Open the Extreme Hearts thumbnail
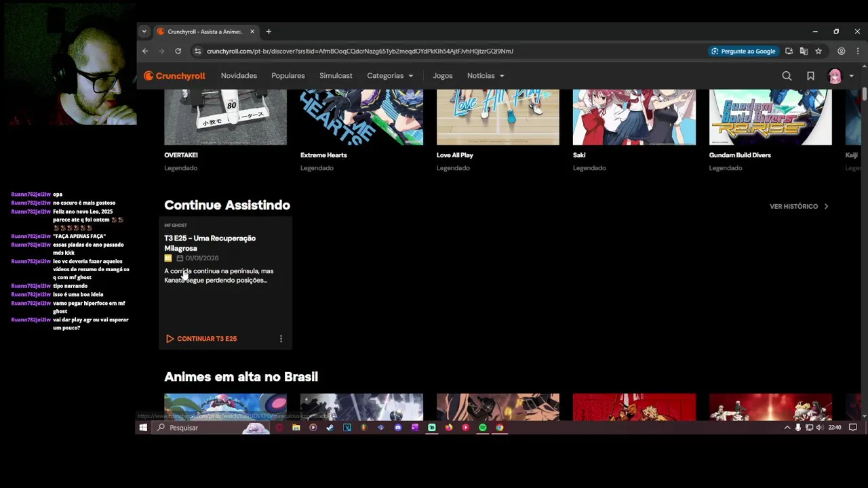The image size is (868, 488). [x=361, y=117]
